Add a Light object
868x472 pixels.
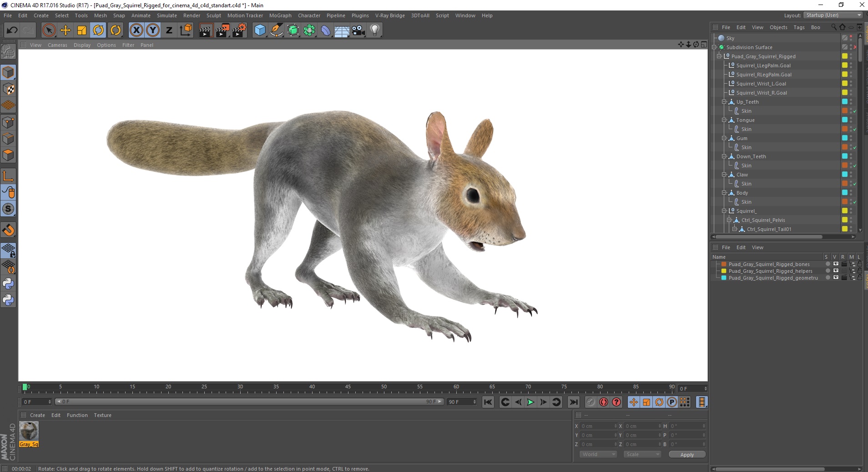(375, 30)
